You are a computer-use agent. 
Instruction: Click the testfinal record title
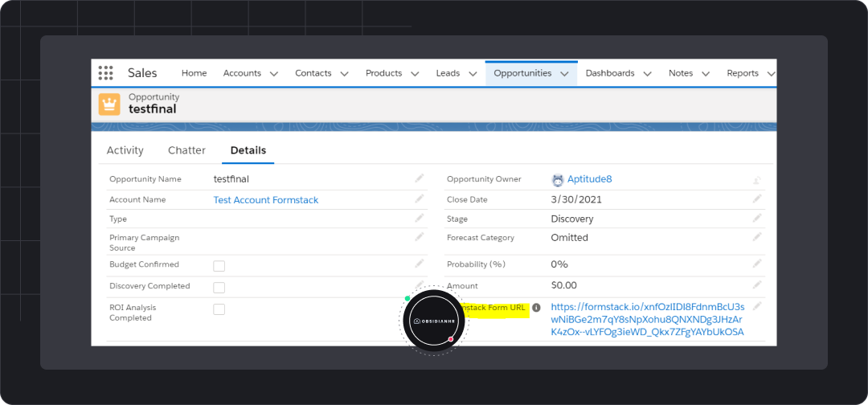tap(152, 109)
